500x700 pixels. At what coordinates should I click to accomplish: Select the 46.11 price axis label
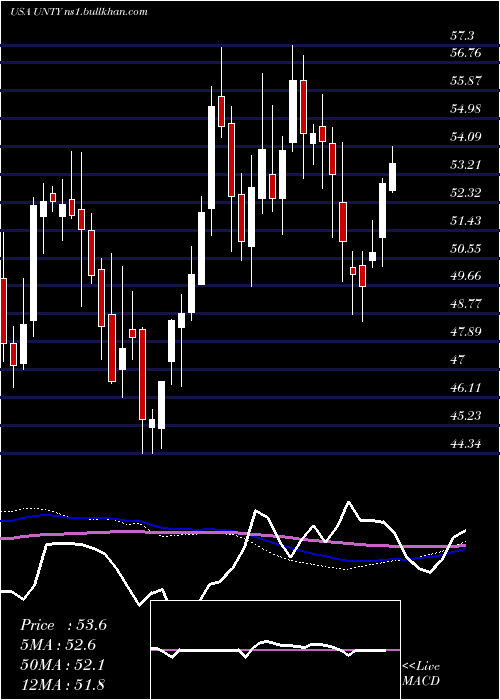point(467,388)
